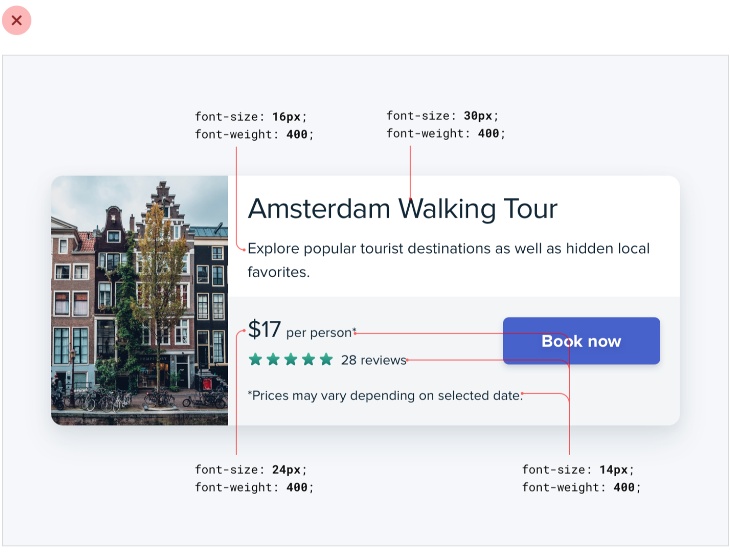
Task: Tap the fifth green rating star
Action: [x=327, y=359]
